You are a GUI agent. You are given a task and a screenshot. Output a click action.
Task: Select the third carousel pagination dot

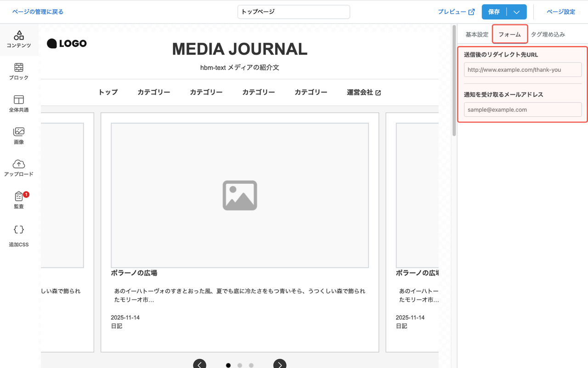pyautogui.click(x=251, y=365)
